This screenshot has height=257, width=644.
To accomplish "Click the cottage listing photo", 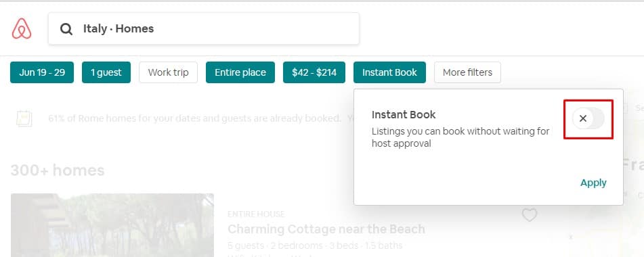I will tap(112, 225).
